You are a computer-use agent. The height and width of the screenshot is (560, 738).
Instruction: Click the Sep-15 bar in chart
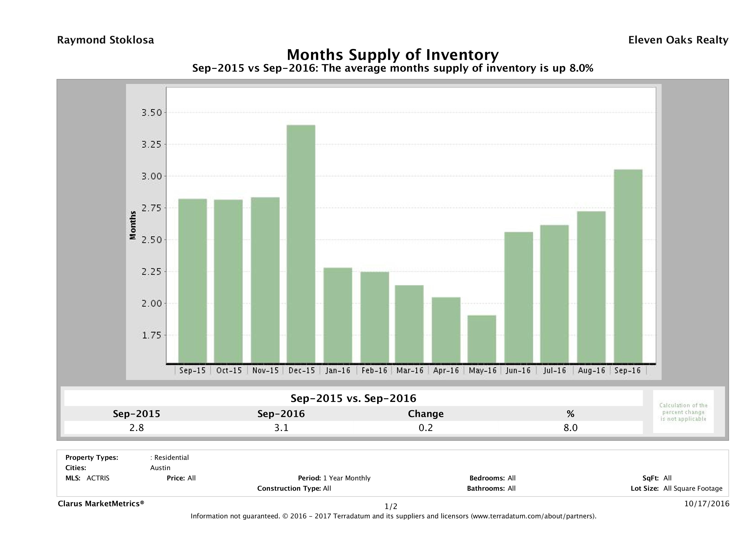click(193, 281)
